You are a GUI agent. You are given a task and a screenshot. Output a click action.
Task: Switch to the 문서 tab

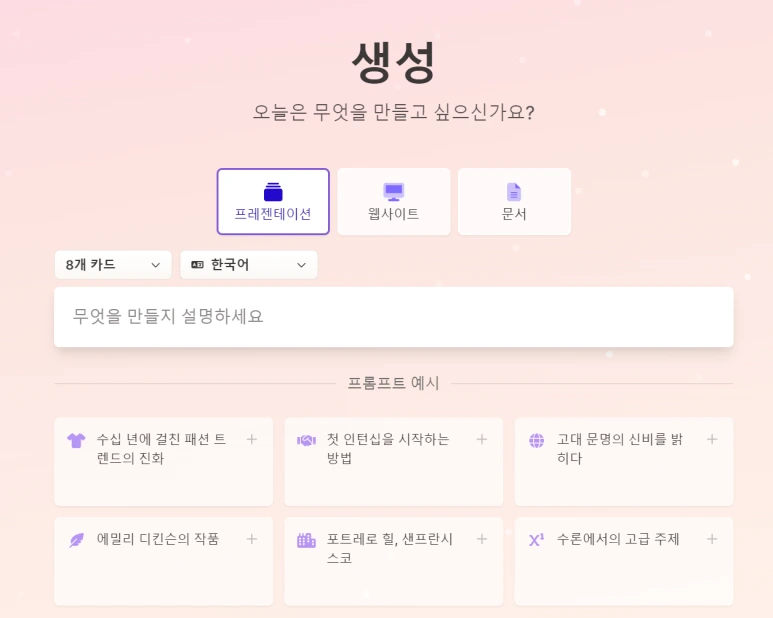(514, 201)
